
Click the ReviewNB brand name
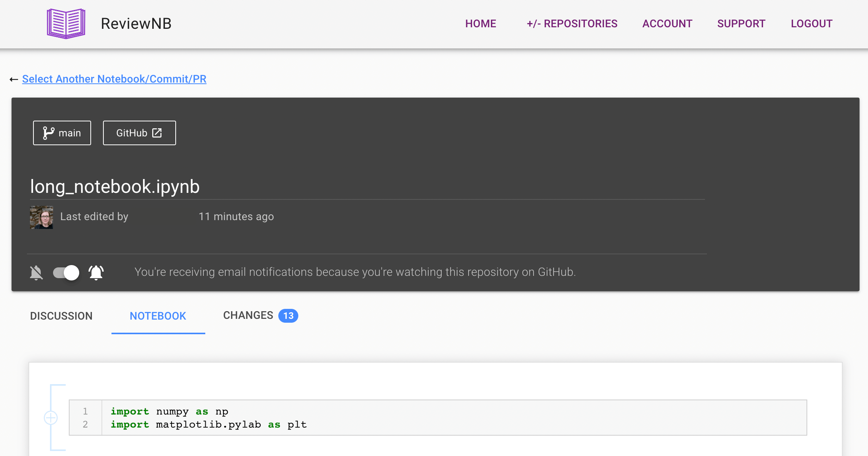[x=136, y=23]
